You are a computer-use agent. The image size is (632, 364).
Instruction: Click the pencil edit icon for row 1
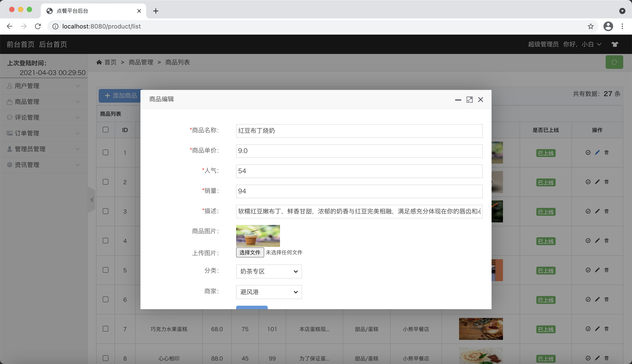[597, 152]
